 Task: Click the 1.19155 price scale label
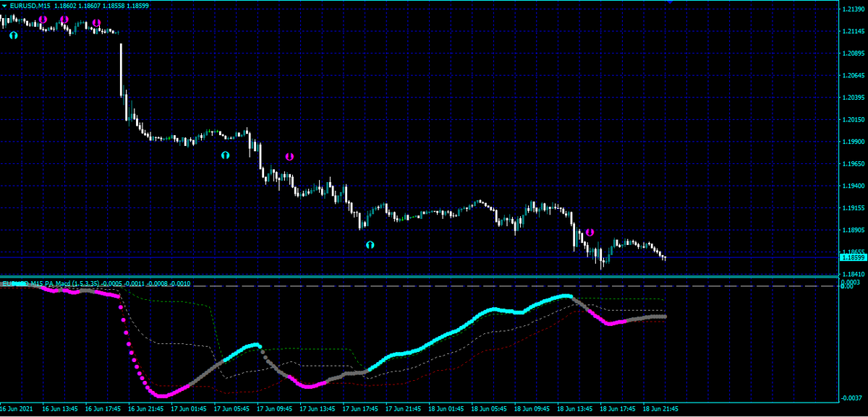tap(854, 208)
